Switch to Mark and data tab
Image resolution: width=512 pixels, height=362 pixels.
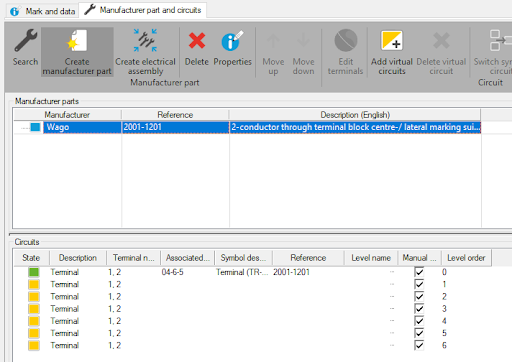[42, 11]
